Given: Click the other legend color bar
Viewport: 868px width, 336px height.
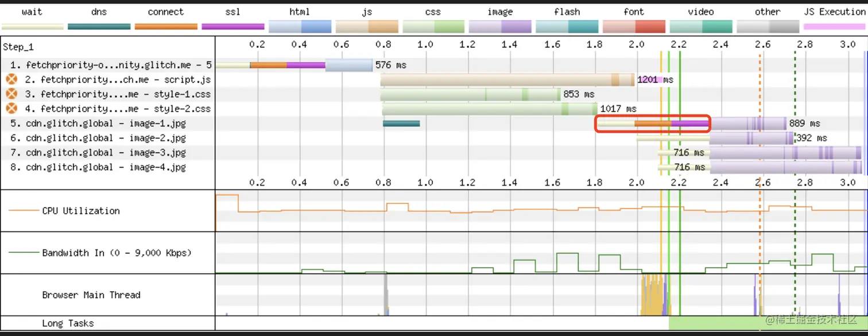Looking at the screenshot, I should (x=768, y=26).
